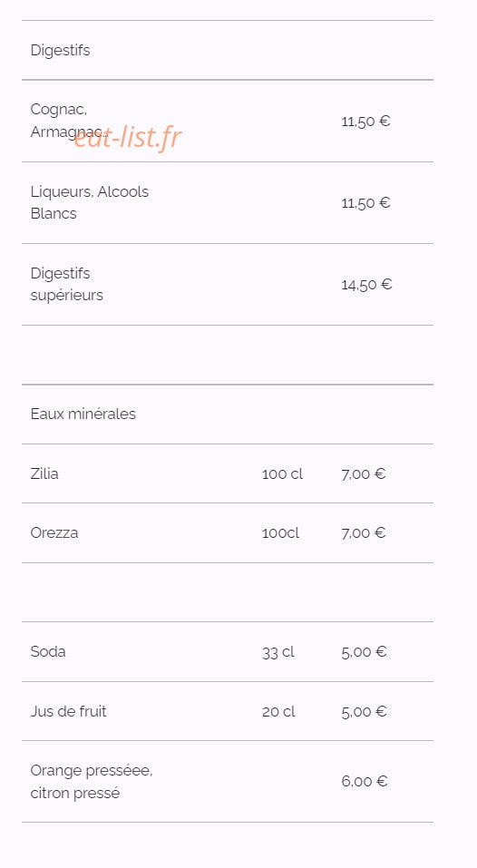Select the Digestifs section header
The width and height of the screenshot is (477, 868).
(61, 51)
